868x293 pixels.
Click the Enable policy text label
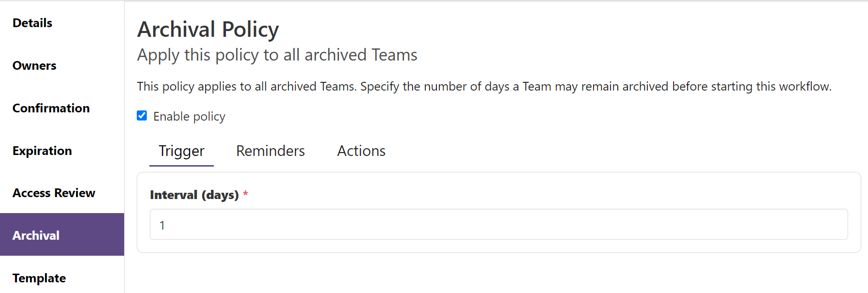pyautogui.click(x=189, y=116)
